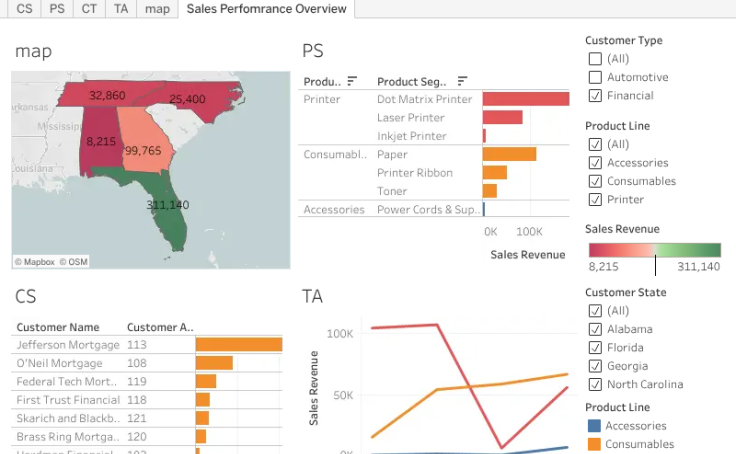The image size is (736, 454).
Task: Uncheck North Carolina state filter
Action: pyautogui.click(x=595, y=385)
